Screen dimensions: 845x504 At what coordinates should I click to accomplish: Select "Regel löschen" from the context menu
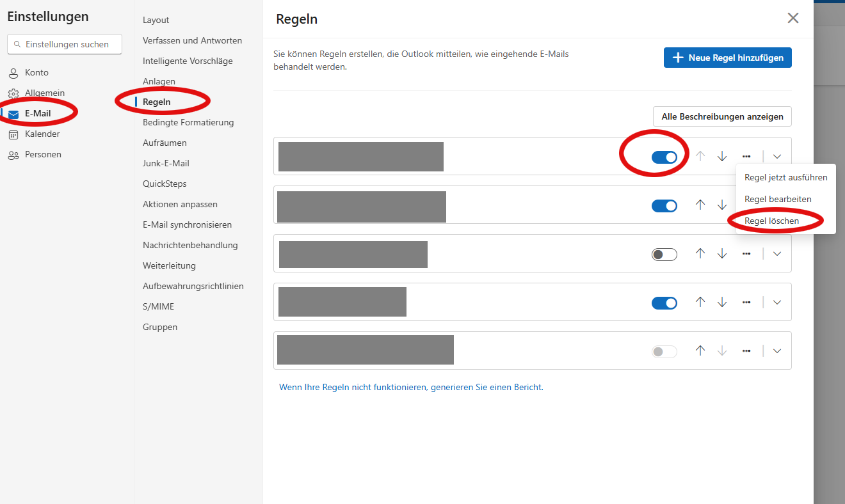pyautogui.click(x=771, y=221)
